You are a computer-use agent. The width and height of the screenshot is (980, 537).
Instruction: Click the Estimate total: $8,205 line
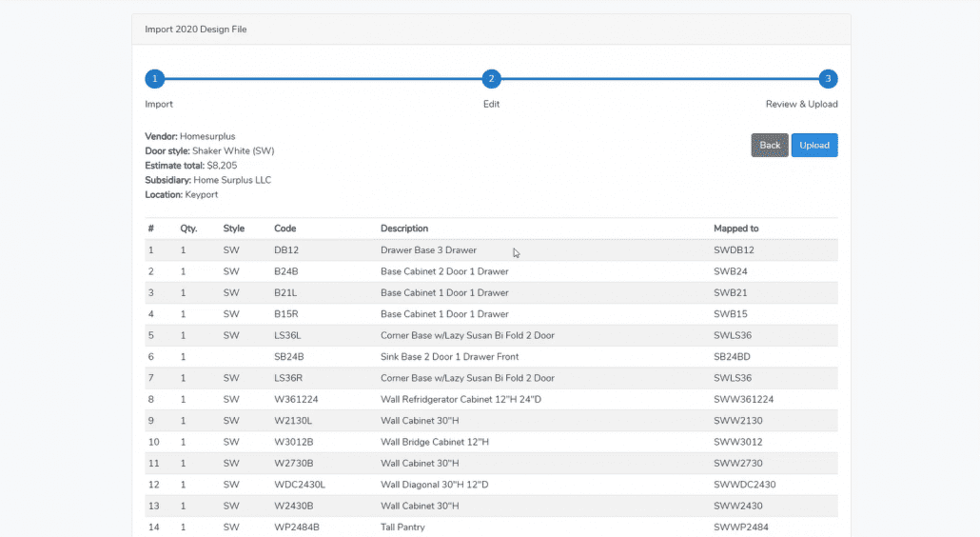click(x=190, y=166)
